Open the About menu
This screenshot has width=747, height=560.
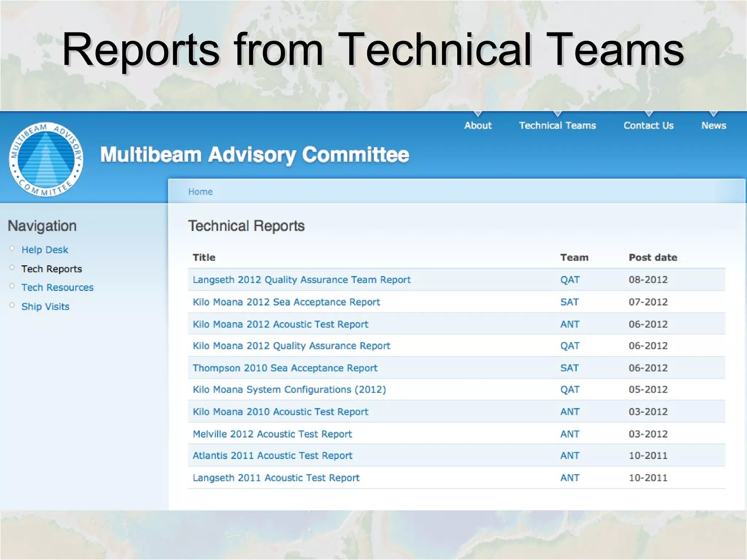coord(478,125)
